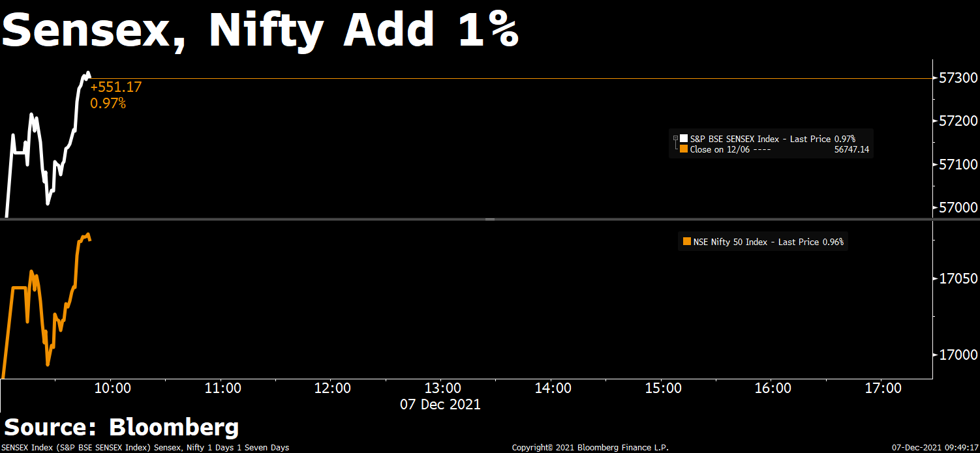The width and height of the screenshot is (980, 453).
Task: Click the orange 0.97% annotation on chart
Action: (x=108, y=103)
